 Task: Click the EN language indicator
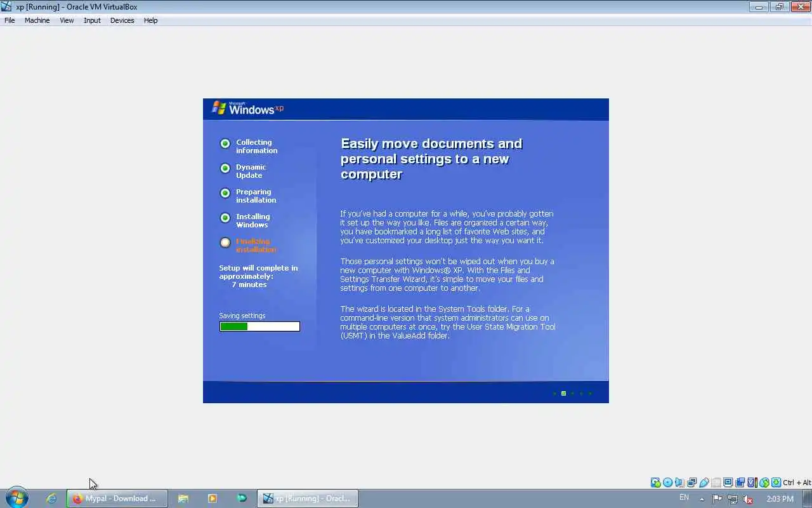click(x=684, y=498)
